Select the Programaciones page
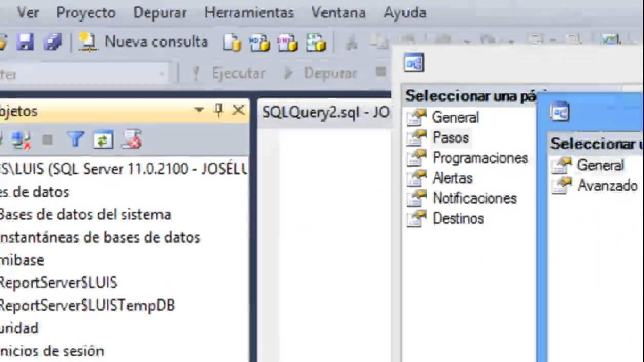 coord(480,158)
